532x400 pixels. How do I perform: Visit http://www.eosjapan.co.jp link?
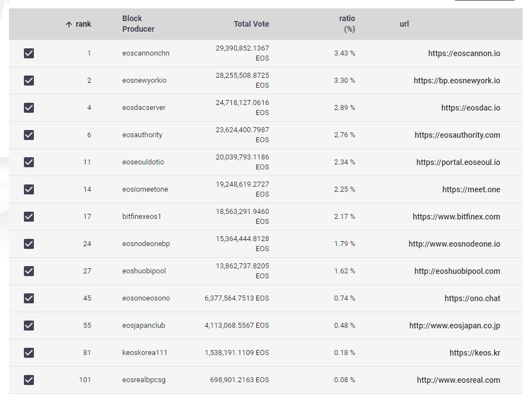coord(455,326)
